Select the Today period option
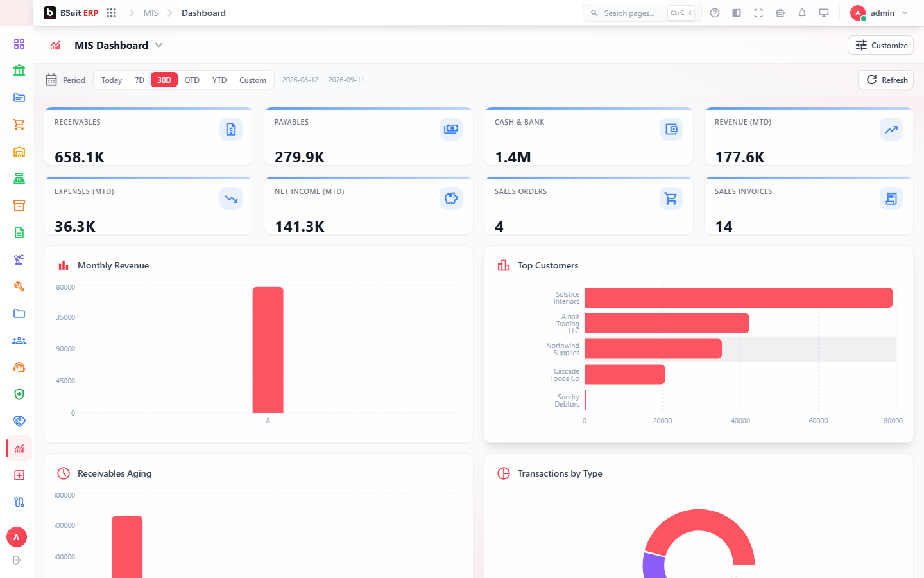This screenshot has height=578, width=924. pyautogui.click(x=112, y=80)
